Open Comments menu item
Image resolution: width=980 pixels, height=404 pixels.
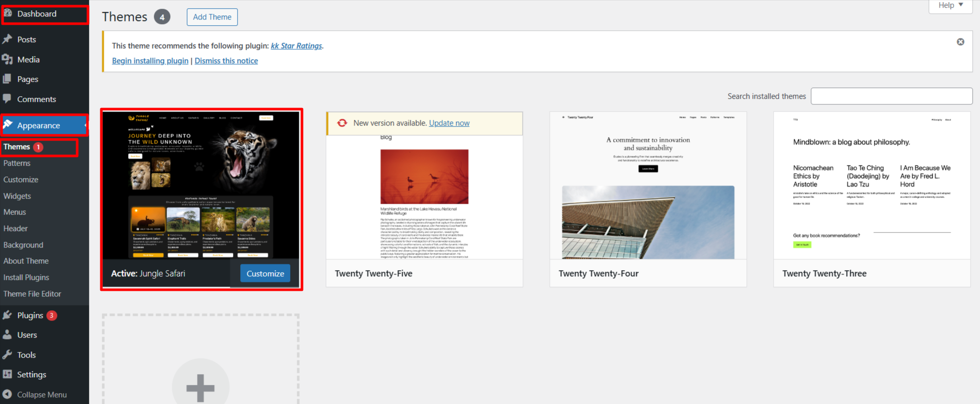tap(37, 99)
